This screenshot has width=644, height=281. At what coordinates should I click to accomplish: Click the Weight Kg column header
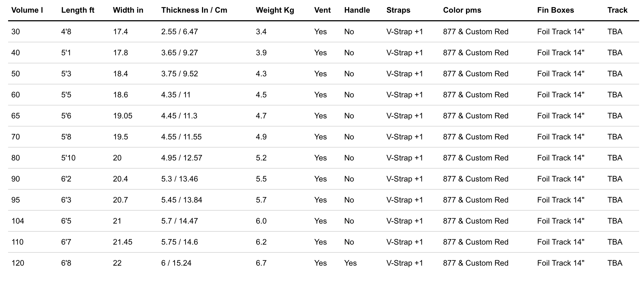click(275, 10)
